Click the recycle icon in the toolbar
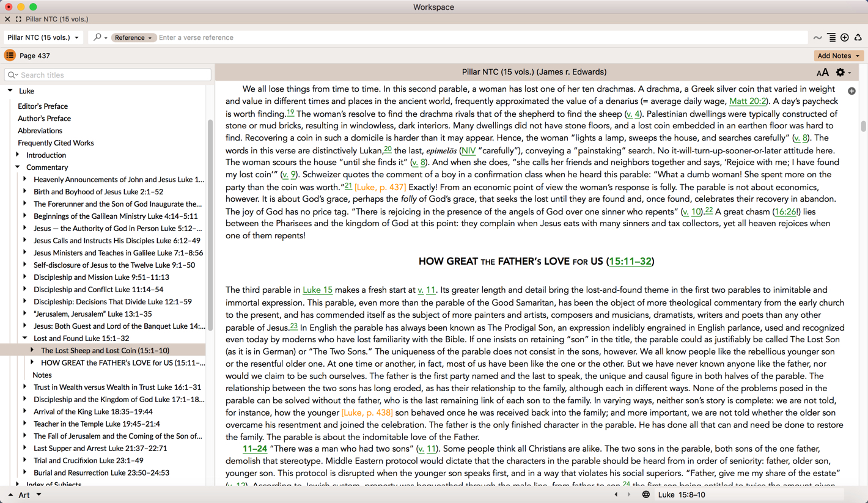 [x=858, y=38]
